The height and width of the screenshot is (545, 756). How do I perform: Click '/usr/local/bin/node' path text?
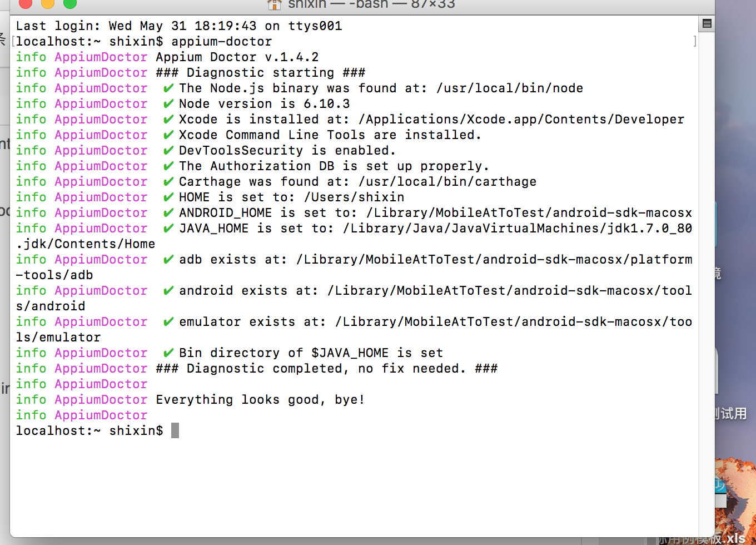(x=510, y=88)
